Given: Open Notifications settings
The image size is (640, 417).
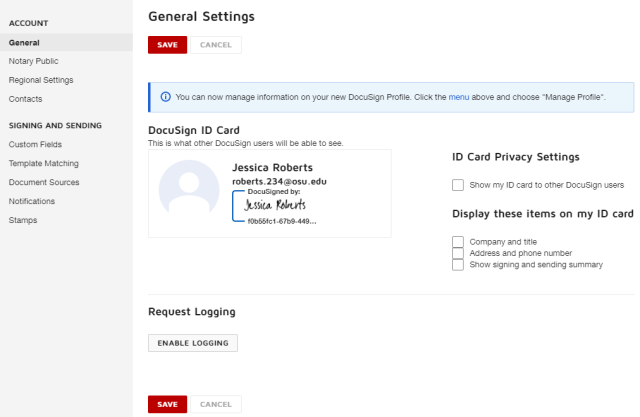Looking at the screenshot, I should pos(32,201).
